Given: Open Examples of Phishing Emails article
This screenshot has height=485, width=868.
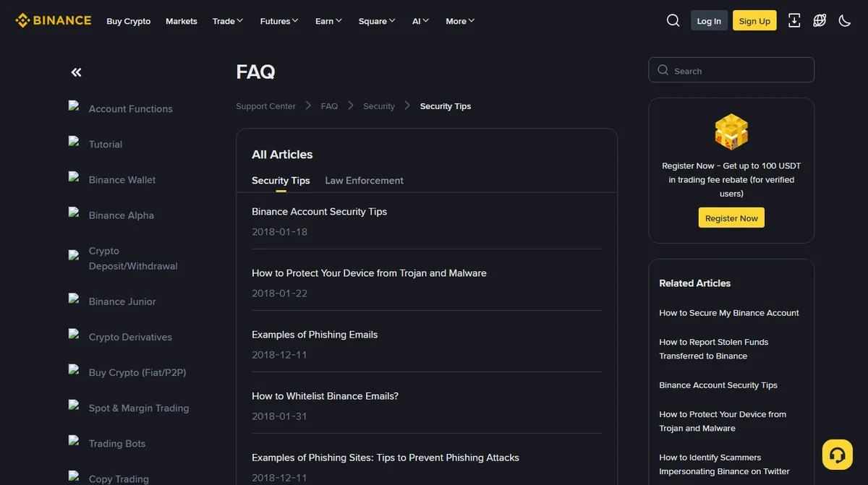Looking at the screenshot, I should click(315, 335).
